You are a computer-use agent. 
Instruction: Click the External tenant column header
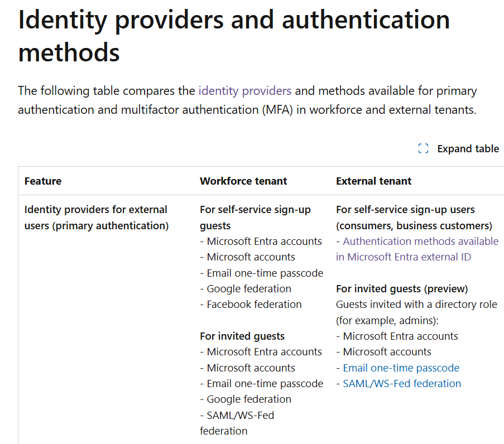pos(373,181)
